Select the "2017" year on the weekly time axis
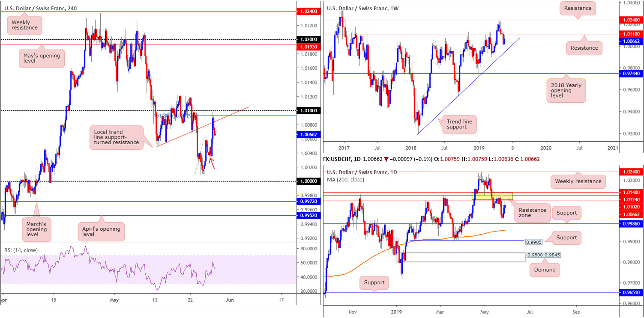This screenshot has height=318, width=644. coord(344,147)
